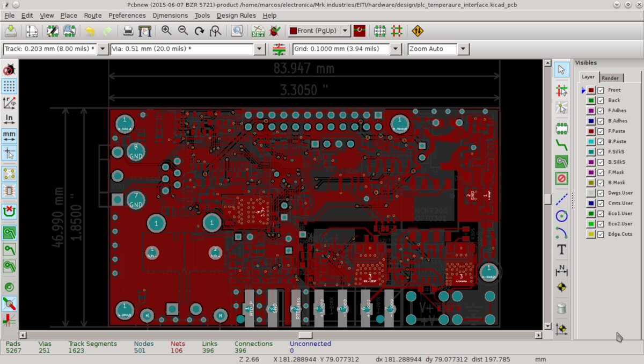Viewport: 644px width, 364px height.
Task: Open the Zoom Auto dropdown
Action: click(464, 49)
